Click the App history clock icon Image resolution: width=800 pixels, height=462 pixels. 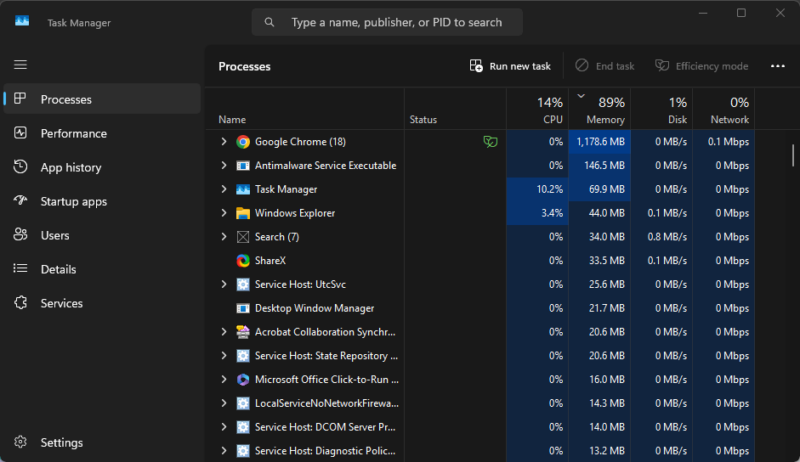[x=20, y=167]
